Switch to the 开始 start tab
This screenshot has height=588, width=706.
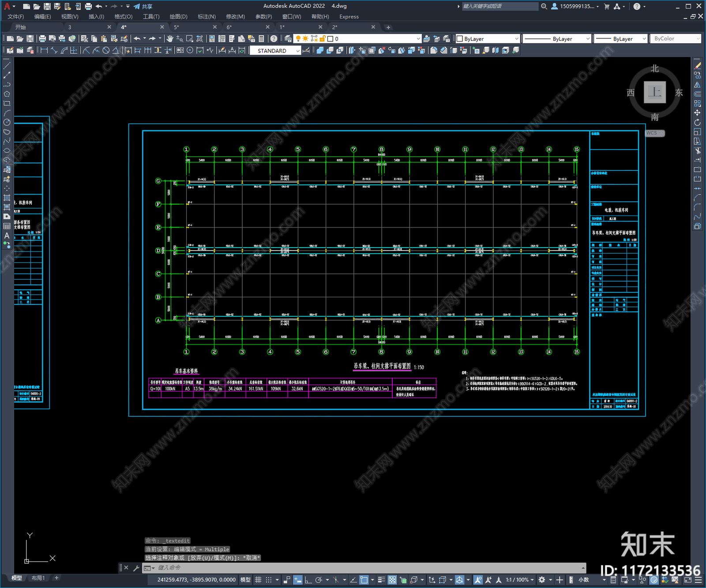(20, 27)
